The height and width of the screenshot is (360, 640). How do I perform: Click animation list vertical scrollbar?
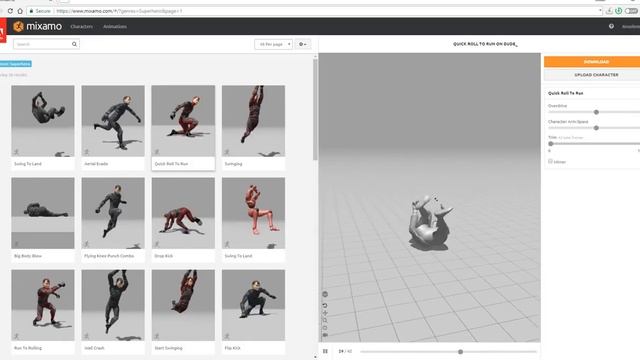[x=315, y=109]
